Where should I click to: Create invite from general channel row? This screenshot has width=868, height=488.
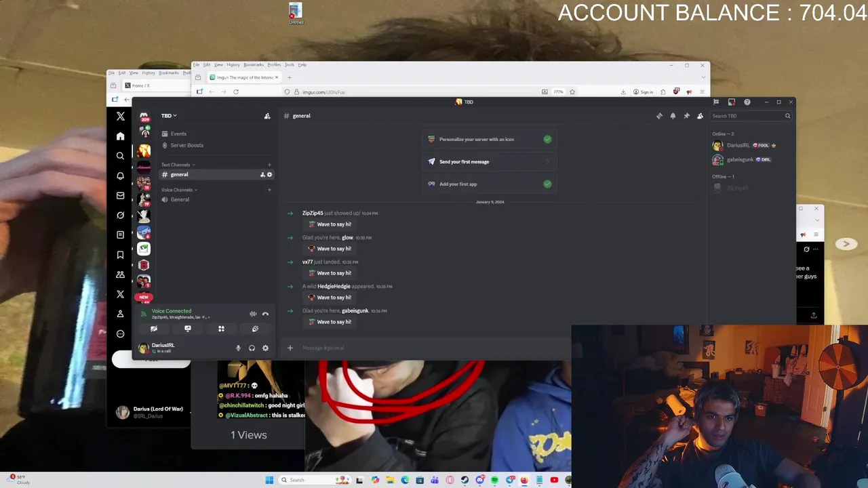[262, 175]
